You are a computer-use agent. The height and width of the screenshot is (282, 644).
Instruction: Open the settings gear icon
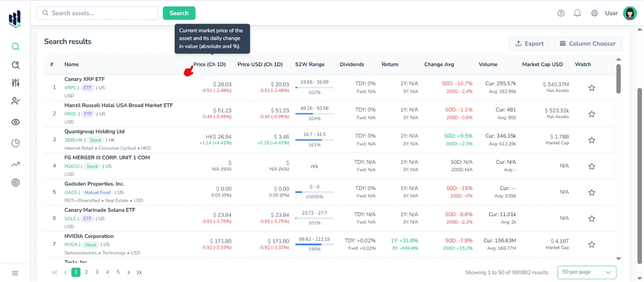pos(594,13)
